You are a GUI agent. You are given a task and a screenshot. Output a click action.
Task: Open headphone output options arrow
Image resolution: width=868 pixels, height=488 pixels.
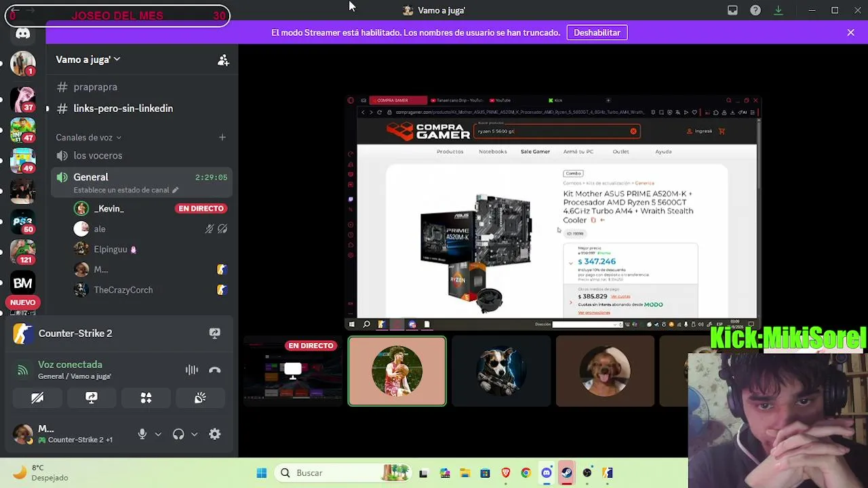pos(194,434)
